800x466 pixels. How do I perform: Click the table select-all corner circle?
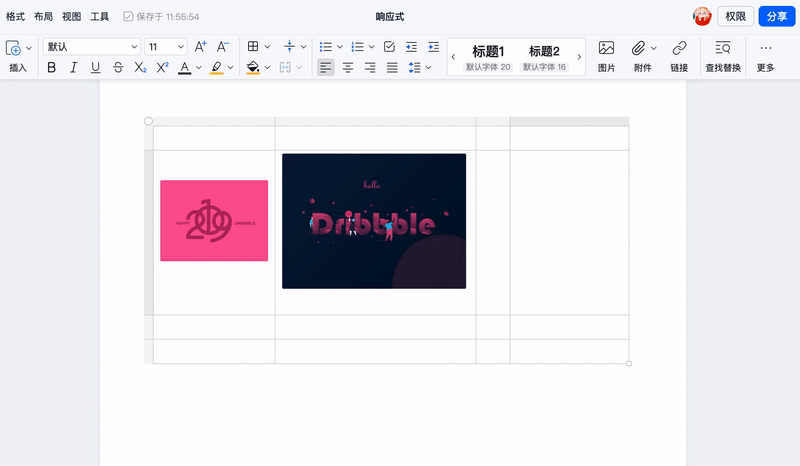[148, 121]
